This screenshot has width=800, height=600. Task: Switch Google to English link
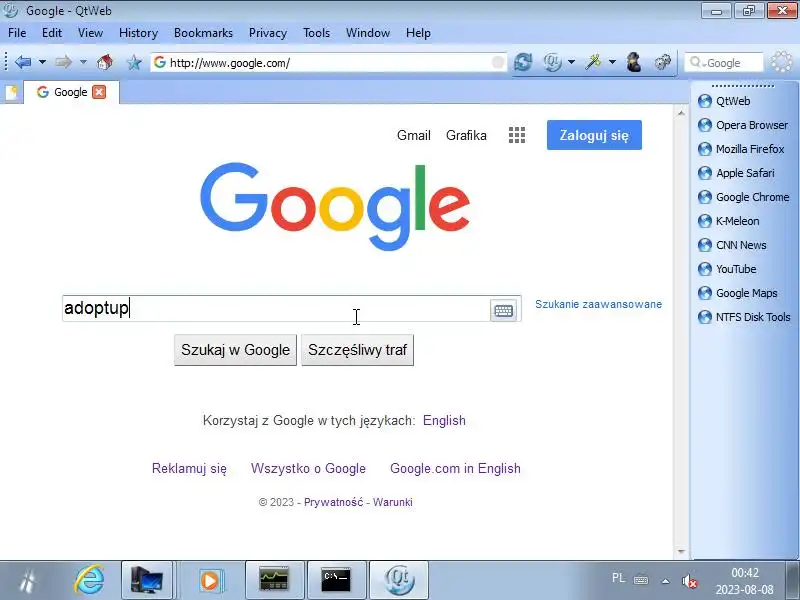(x=444, y=420)
